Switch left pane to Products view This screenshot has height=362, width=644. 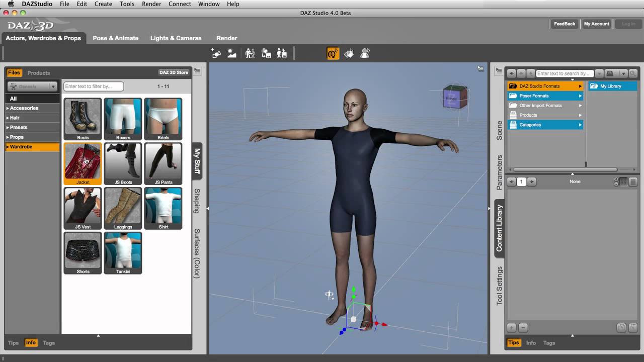[39, 73]
